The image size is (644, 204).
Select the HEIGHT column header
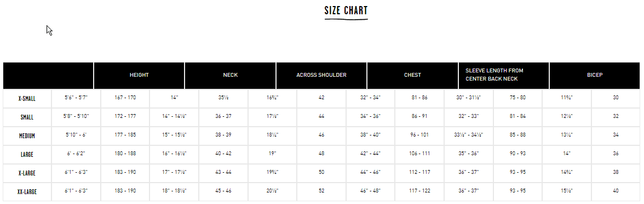click(x=139, y=75)
